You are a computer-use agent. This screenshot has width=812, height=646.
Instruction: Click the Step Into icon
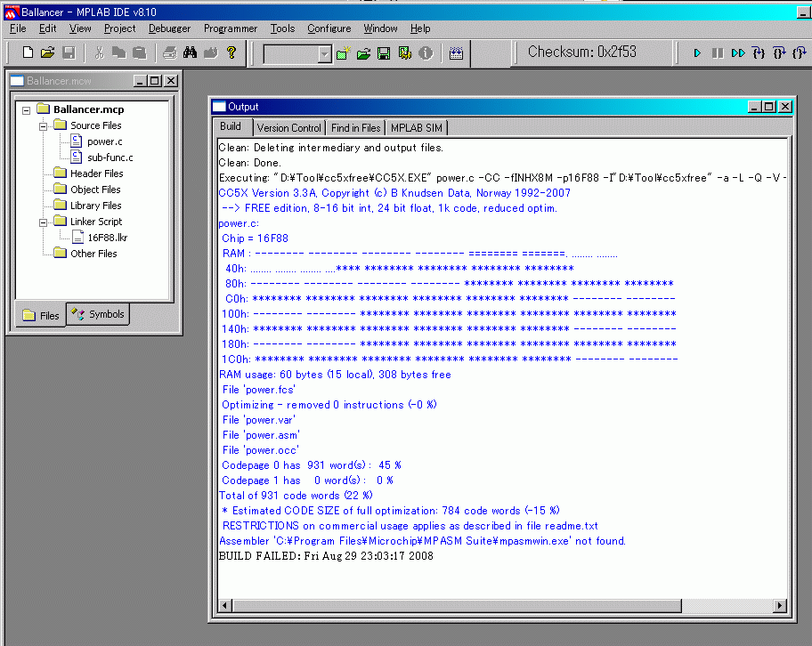point(759,52)
